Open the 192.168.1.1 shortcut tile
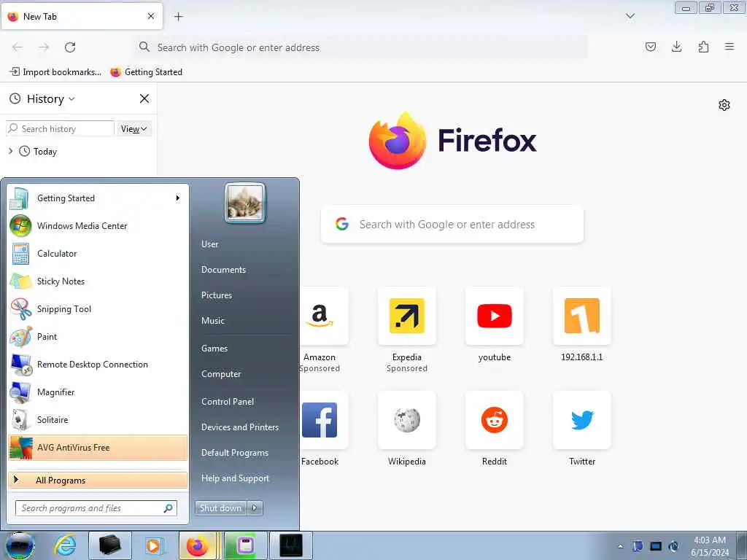Viewport: 747px width, 560px height. (581, 316)
